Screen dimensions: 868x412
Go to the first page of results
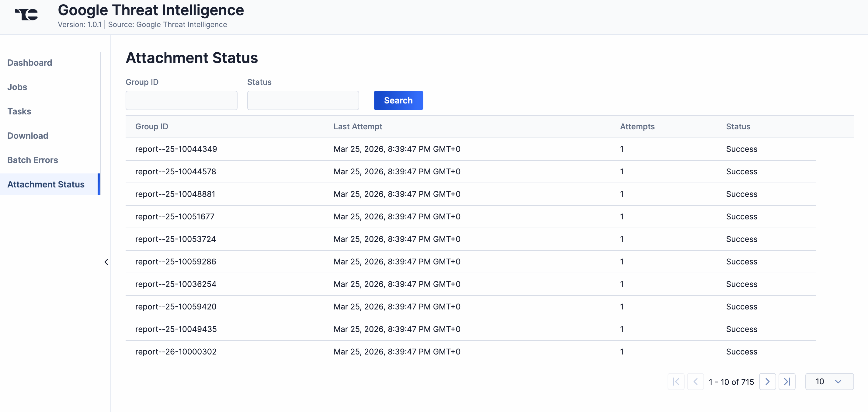pos(676,382)
